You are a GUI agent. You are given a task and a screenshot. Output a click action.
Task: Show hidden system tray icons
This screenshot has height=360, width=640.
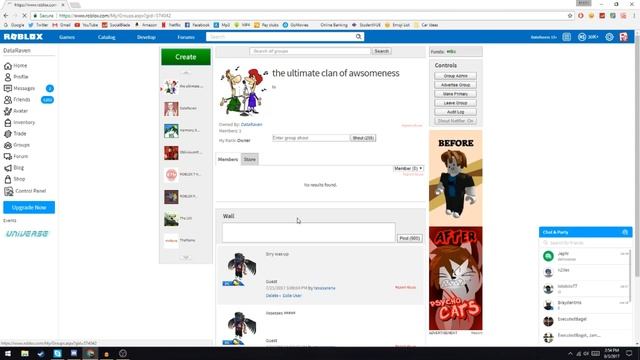pyautogui.click(x=570, y=353)
